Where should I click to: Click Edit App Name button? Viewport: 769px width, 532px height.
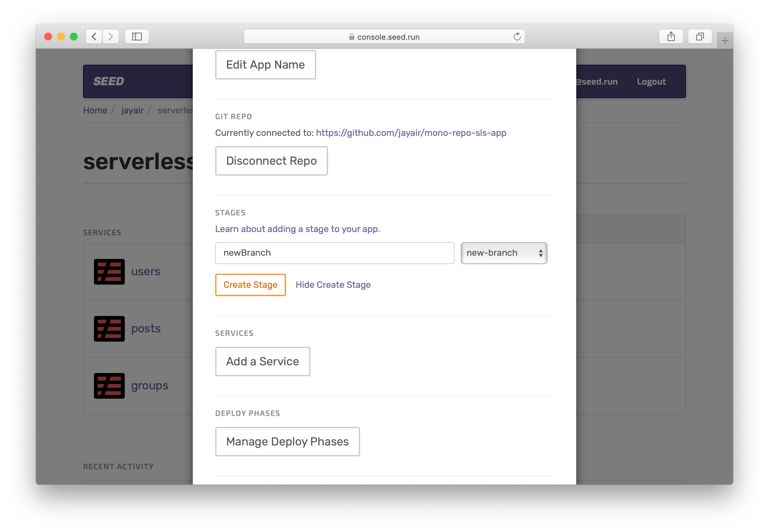(265, 65)
